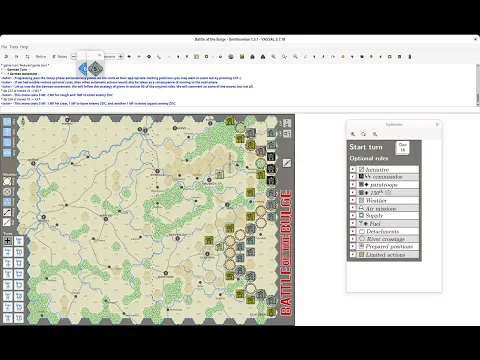The height and width of the screenshot is (360, 480).
Task: Select the clear weather marker
Action: tap(7, 181)
